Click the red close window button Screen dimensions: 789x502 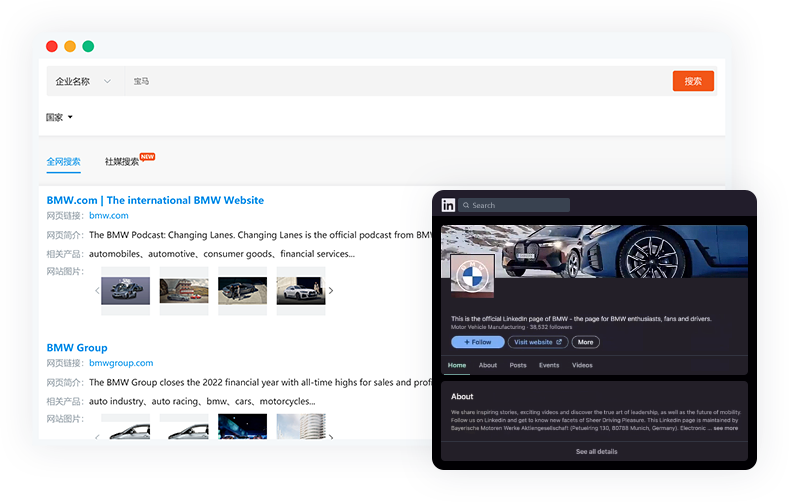click(x=52, y=46)
